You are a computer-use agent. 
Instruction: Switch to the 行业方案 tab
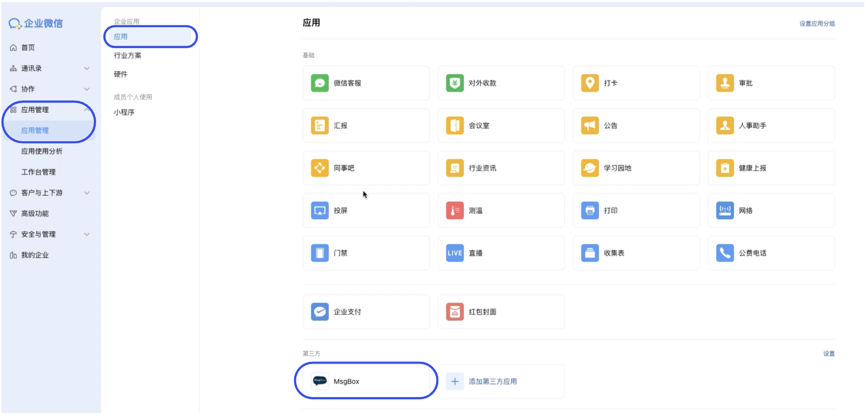click(127, 55)
